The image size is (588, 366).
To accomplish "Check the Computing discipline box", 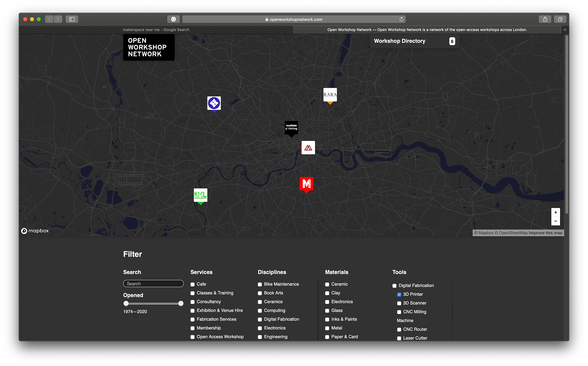I will 260,311.
